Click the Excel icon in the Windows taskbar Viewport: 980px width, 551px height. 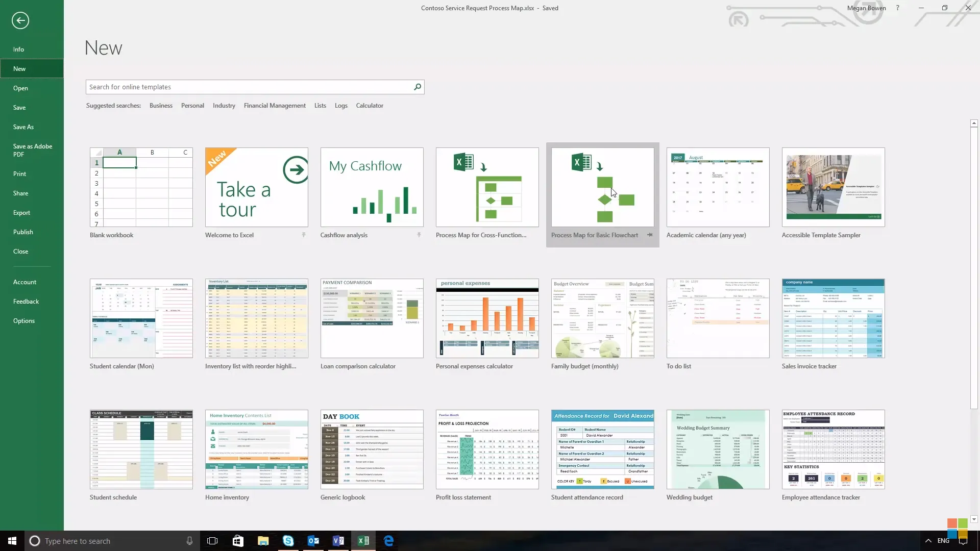click(363, 540)
